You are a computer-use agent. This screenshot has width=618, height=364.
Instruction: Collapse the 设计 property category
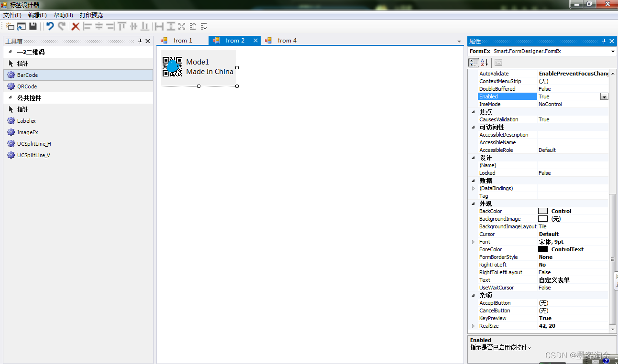474,158
